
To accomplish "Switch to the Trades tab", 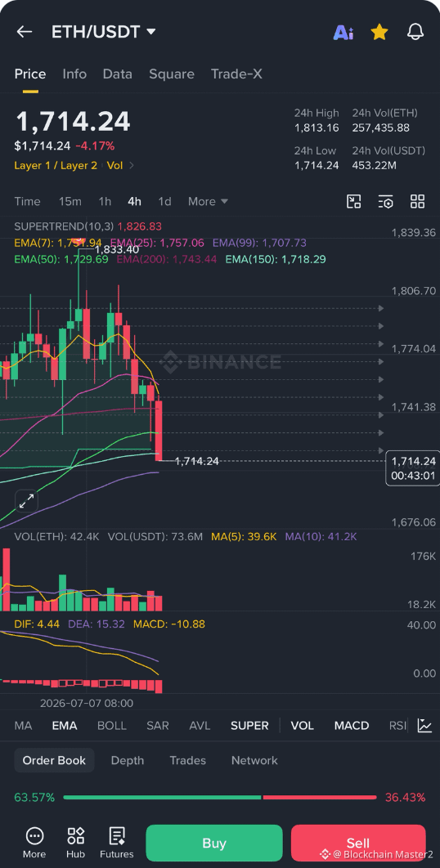I will coord(188,760).
